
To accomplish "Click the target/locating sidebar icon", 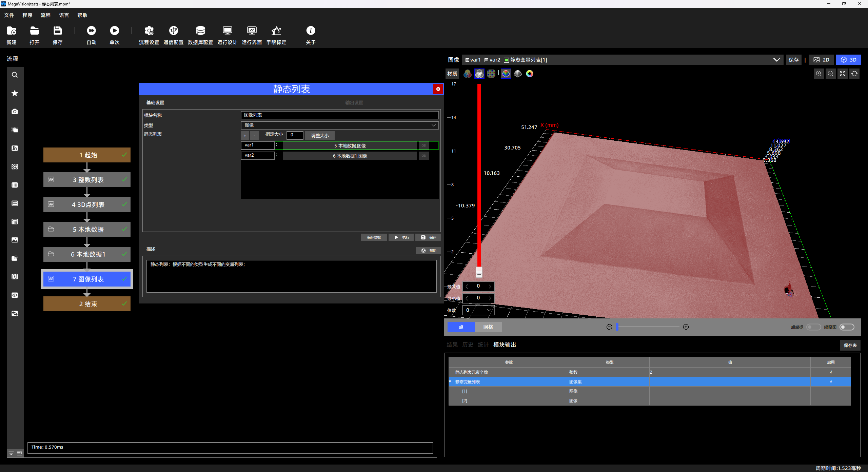I will point(15,167).
